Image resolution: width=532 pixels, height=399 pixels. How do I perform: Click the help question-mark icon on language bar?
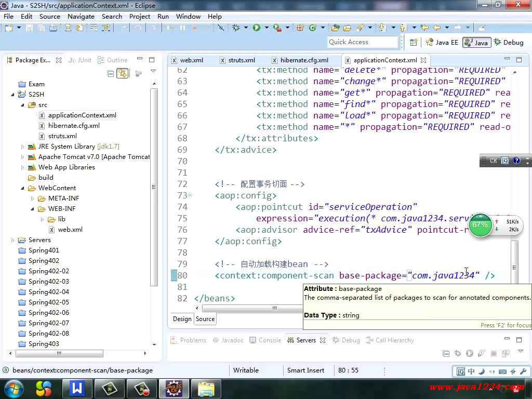516,161
